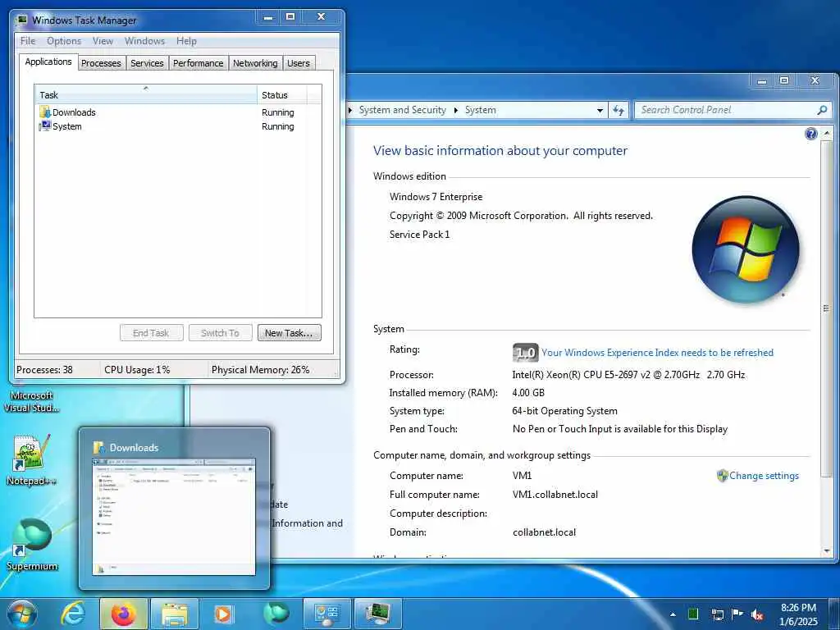Screen dimensions: 840x630
Task: Switch to the Networking tab
Action: tap(255, 63)
